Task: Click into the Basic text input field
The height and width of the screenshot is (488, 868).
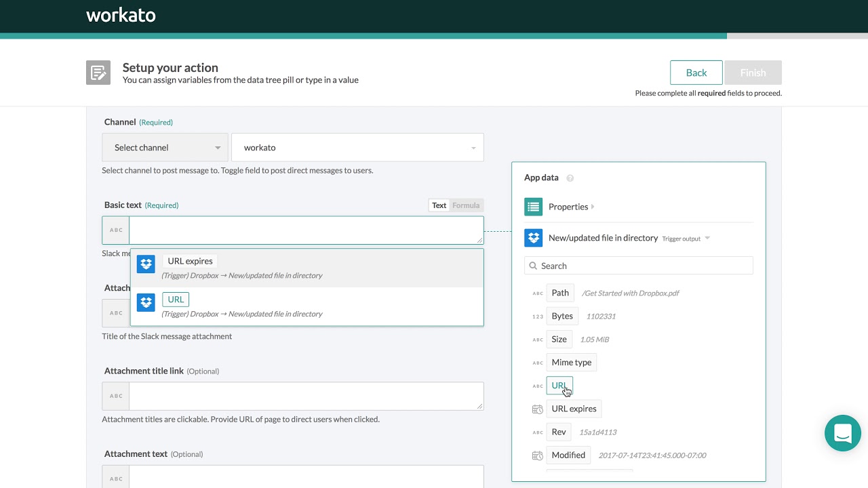Action: [x=307, y=230]
